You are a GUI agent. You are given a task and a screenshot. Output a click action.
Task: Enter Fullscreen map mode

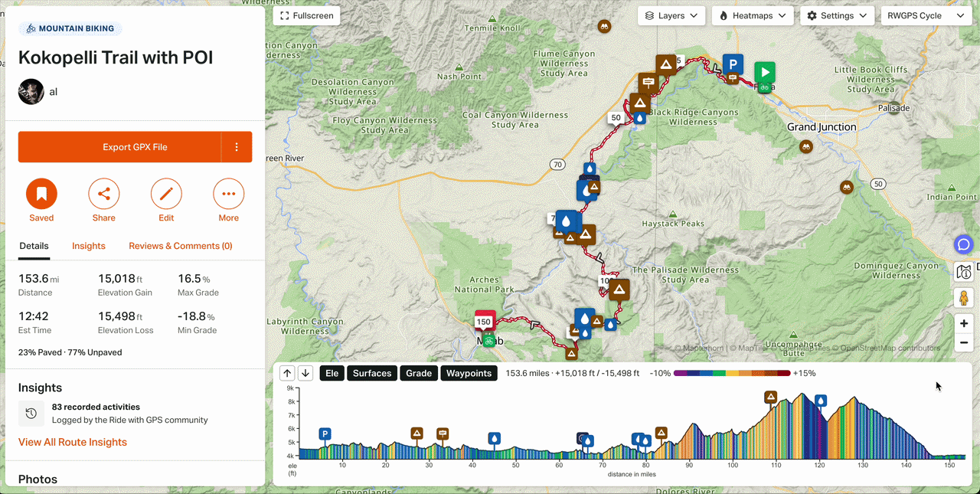pyautogui.click(x=306, y=15)
